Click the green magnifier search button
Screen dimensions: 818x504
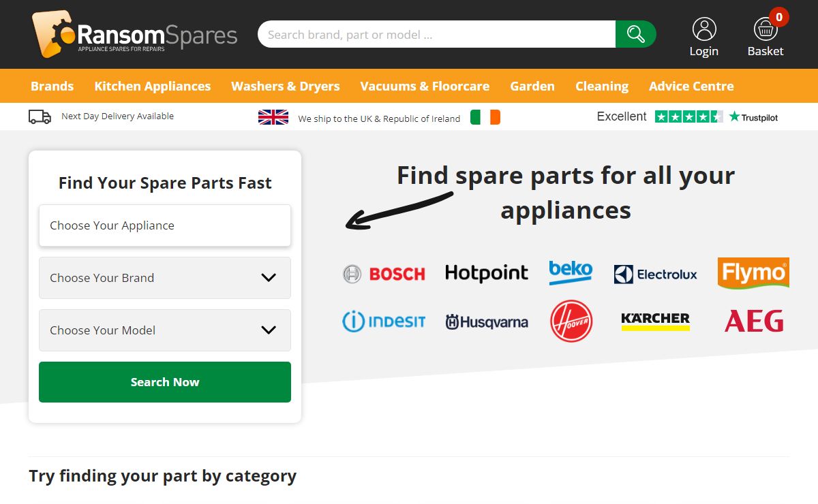[636, 34]
